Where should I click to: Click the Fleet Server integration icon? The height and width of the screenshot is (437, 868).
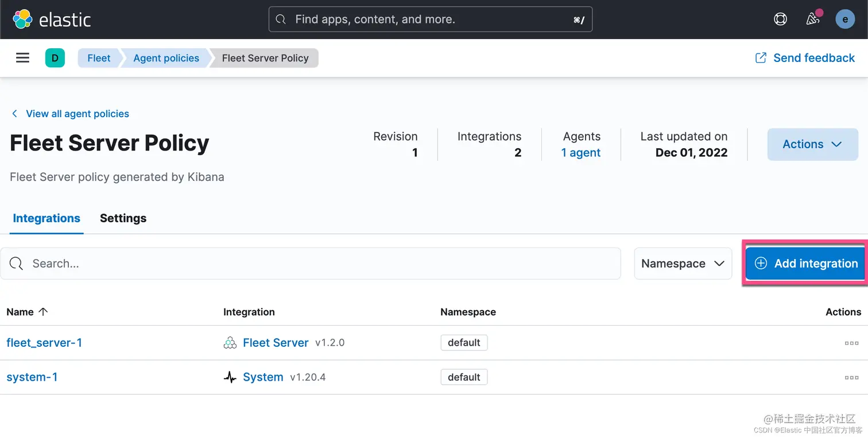point(230,343)
